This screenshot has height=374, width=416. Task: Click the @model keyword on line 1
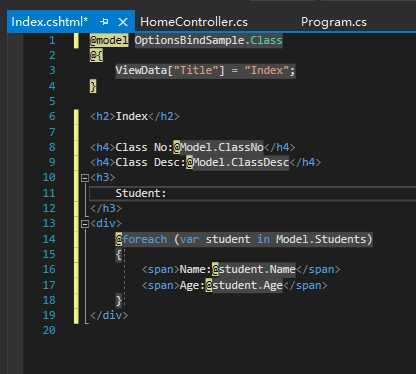[109, 40]
